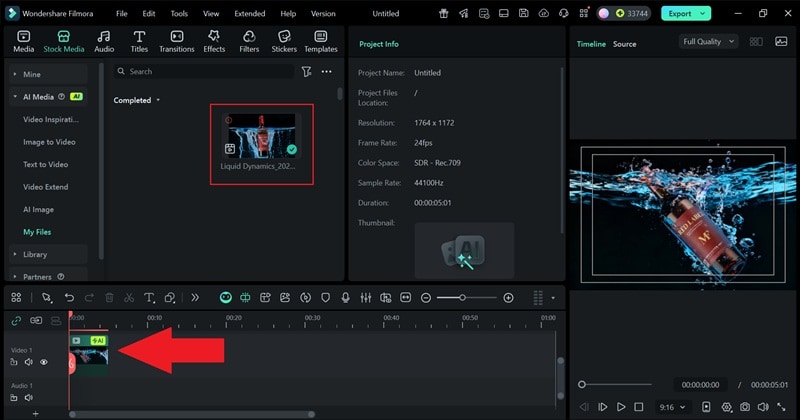Switch to the Source tab

(x=624, y=44)
